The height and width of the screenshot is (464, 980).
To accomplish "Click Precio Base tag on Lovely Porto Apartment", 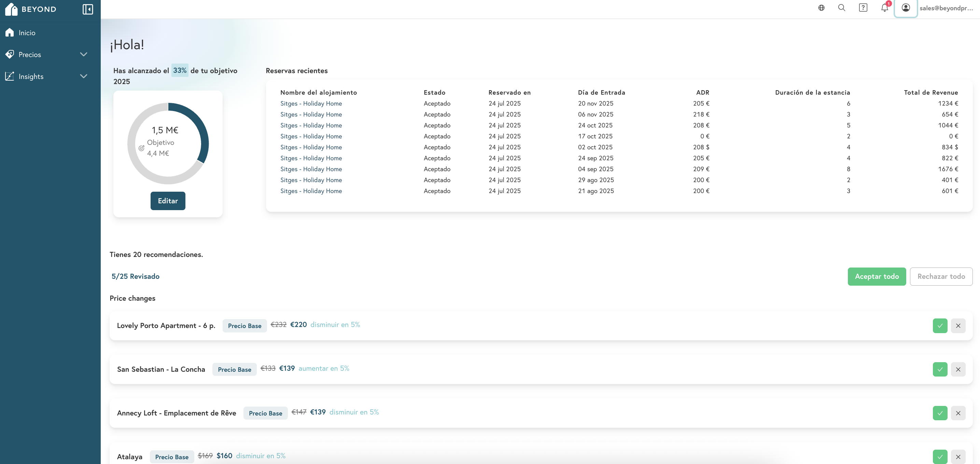I will pos(244,326).
